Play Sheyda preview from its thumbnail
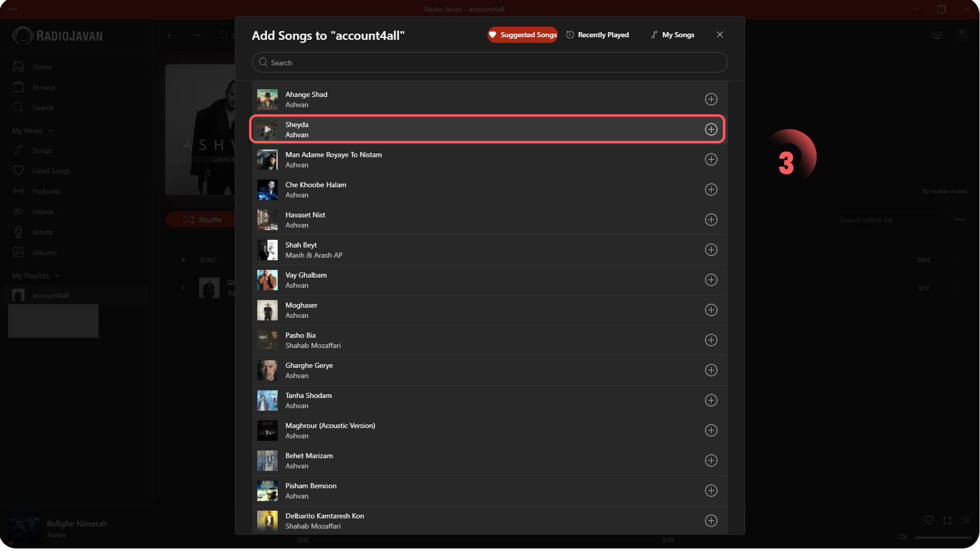This screenshot has height=551, width=980. [x=267, y=130]
